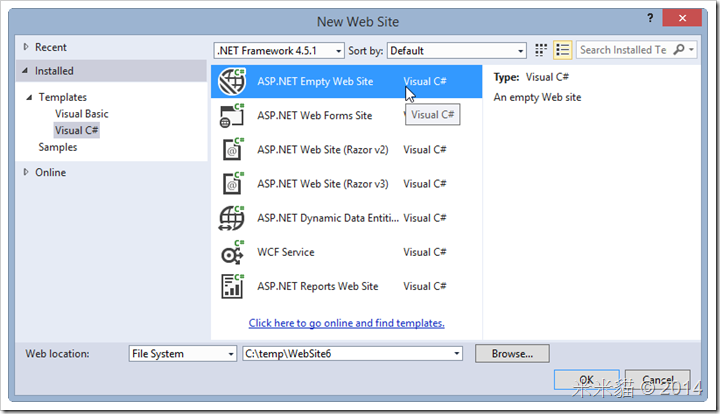Click the search magnifier icon
Screen dimensions: 720x414
678,50
